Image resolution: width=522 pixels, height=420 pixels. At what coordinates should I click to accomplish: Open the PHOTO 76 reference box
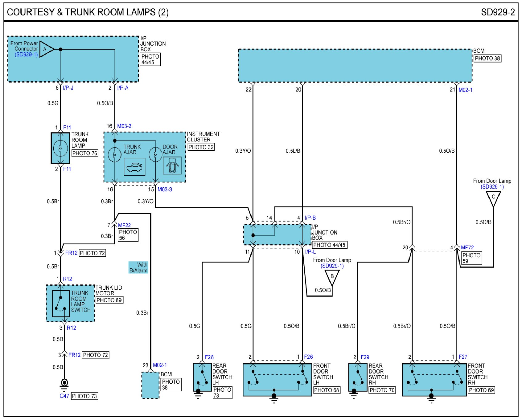tap(85, 153)
